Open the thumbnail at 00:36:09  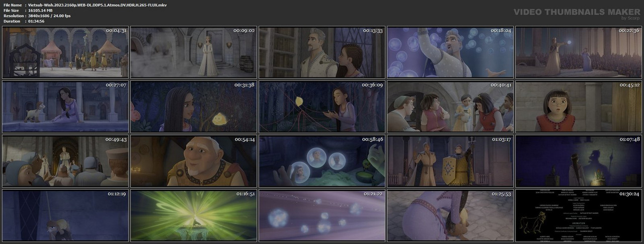[321, 106]
